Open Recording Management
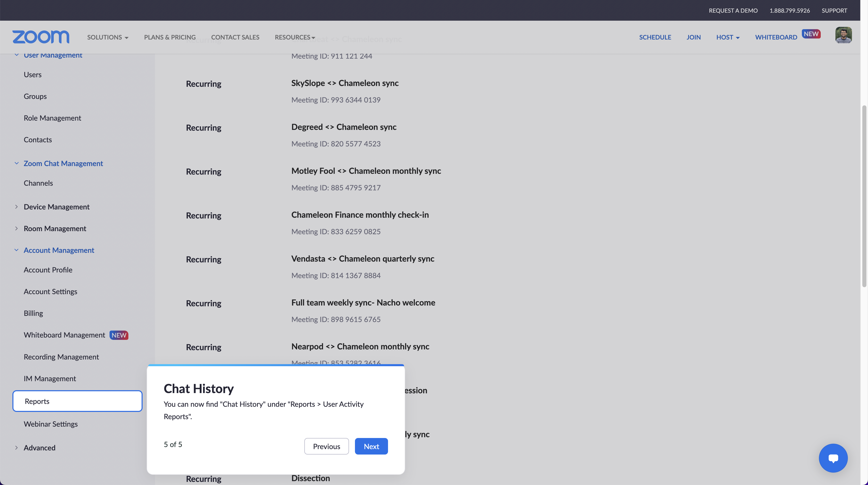 (61, 357)
